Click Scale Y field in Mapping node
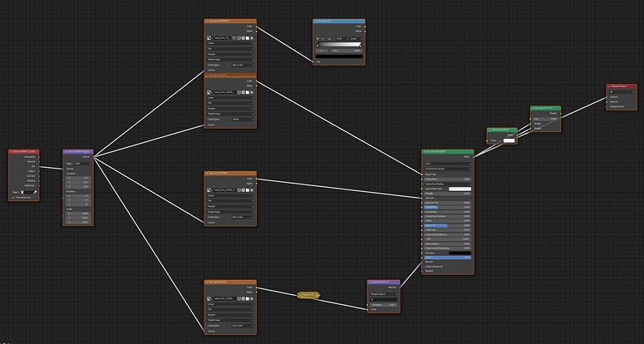644x344 pixels. (x=78, y=218)
